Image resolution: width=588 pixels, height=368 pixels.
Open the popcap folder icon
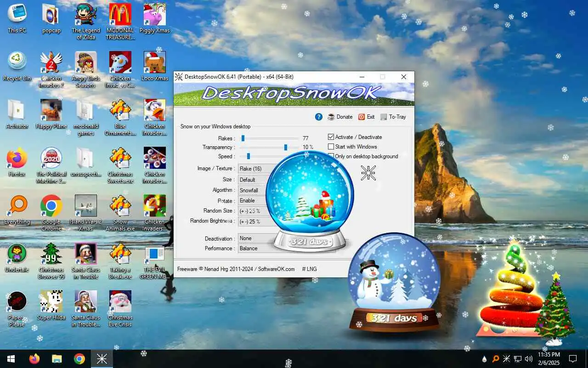click(x=51, y=19)
